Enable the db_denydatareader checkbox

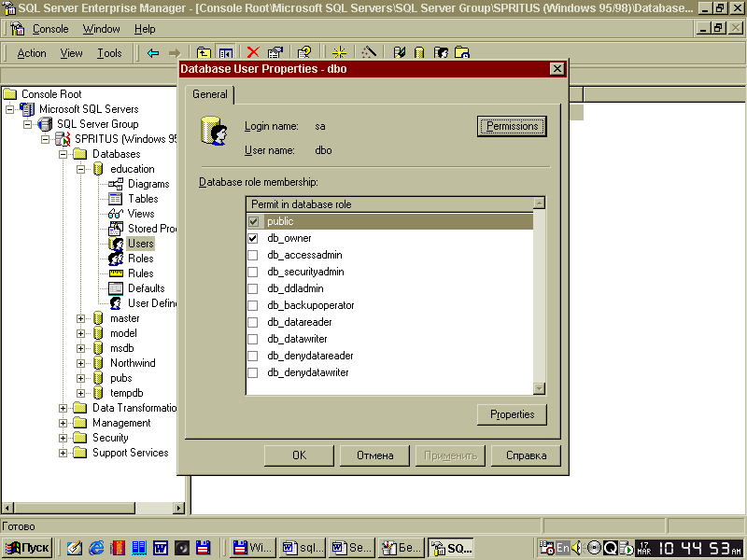253,356
